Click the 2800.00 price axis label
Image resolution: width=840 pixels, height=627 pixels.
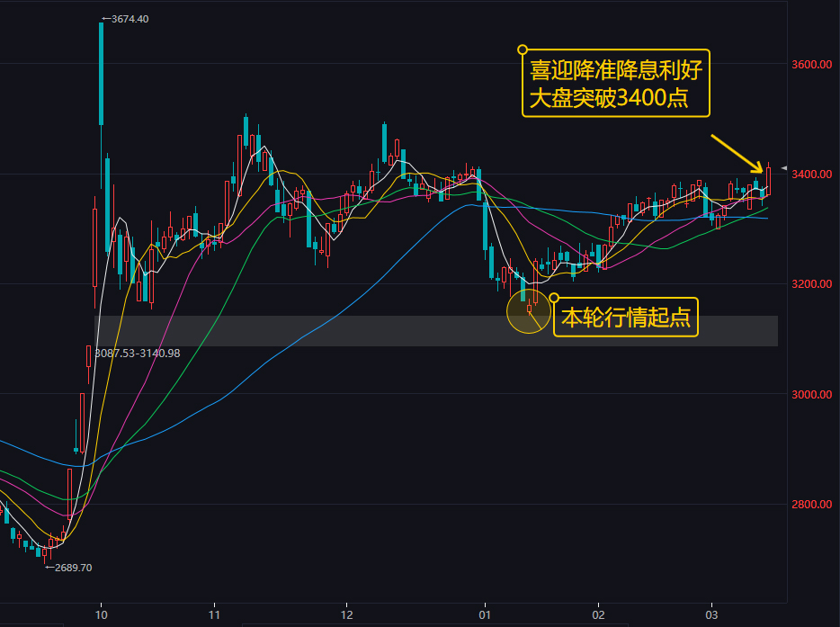click(x=812, y=505)
